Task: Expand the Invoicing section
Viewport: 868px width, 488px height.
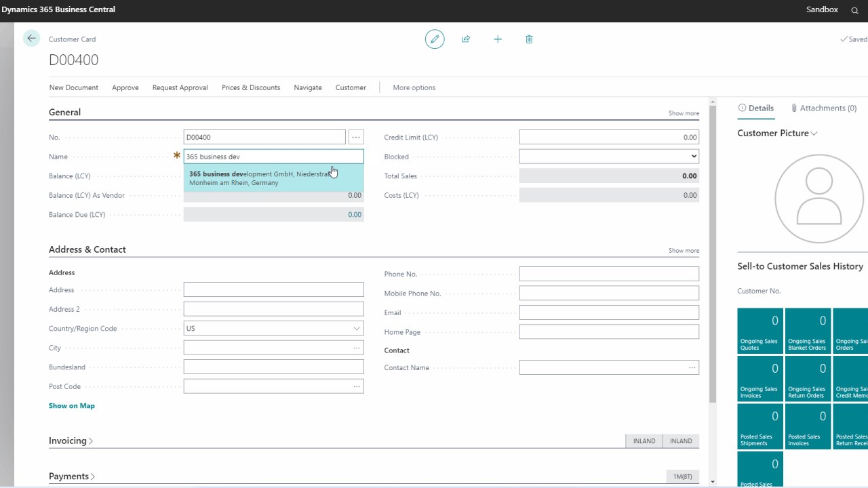Action: [x=71, y=441]
